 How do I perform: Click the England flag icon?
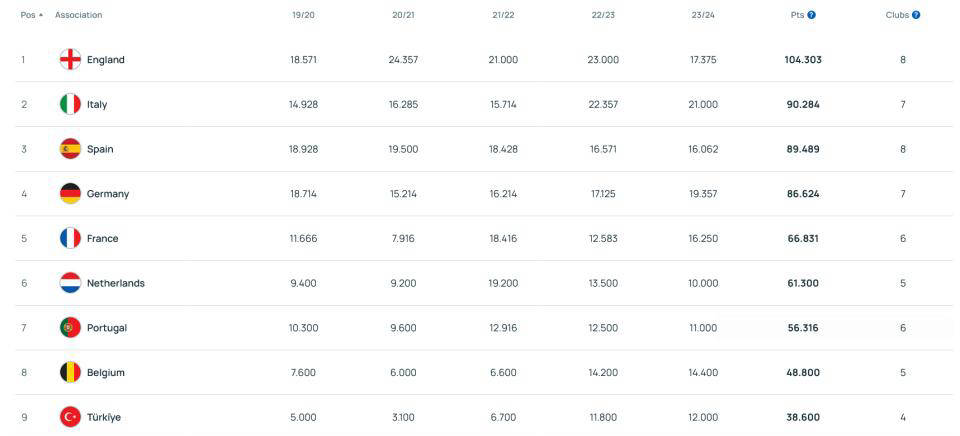[x=70, y=59]
